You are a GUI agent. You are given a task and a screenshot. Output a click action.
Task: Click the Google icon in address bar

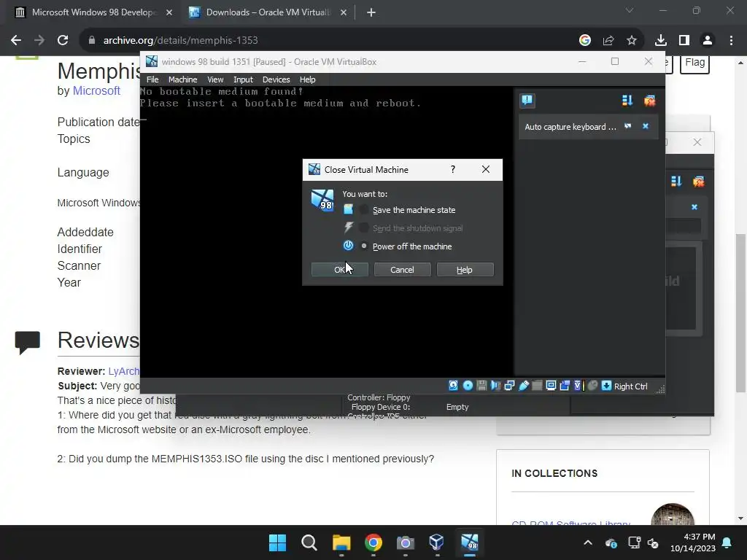[584, 40]
